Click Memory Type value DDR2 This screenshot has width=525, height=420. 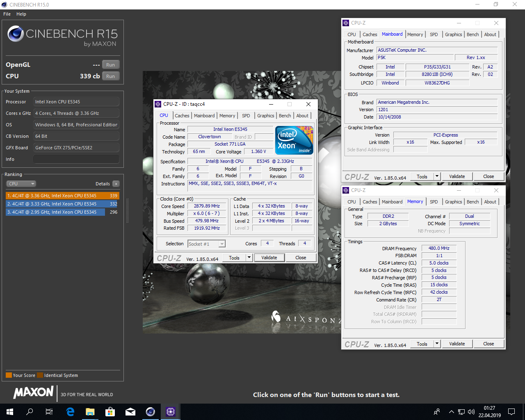388,216
